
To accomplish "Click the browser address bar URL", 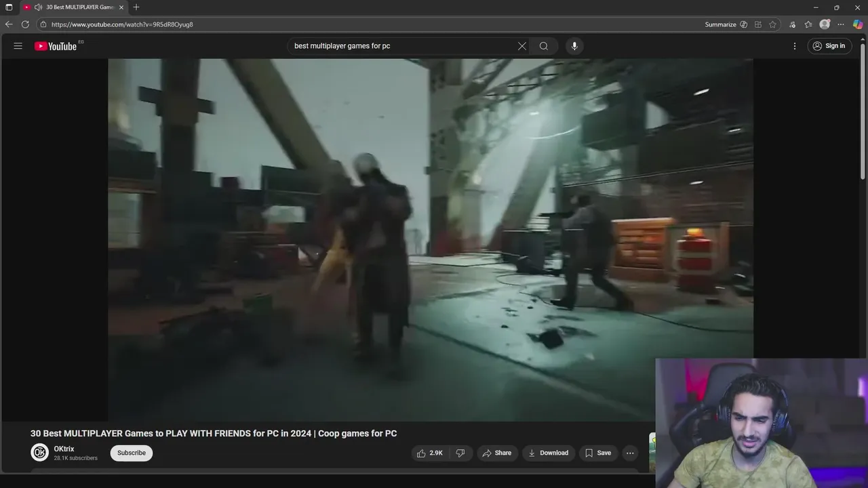I will point(122,24).
